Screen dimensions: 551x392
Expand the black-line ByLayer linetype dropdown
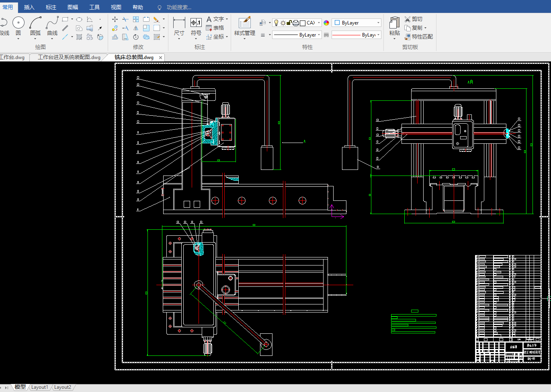coord(297,35)
